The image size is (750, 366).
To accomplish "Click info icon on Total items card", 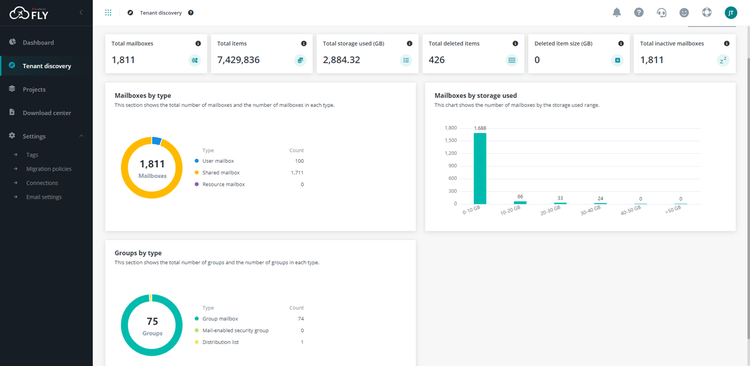I will point(304,44).
